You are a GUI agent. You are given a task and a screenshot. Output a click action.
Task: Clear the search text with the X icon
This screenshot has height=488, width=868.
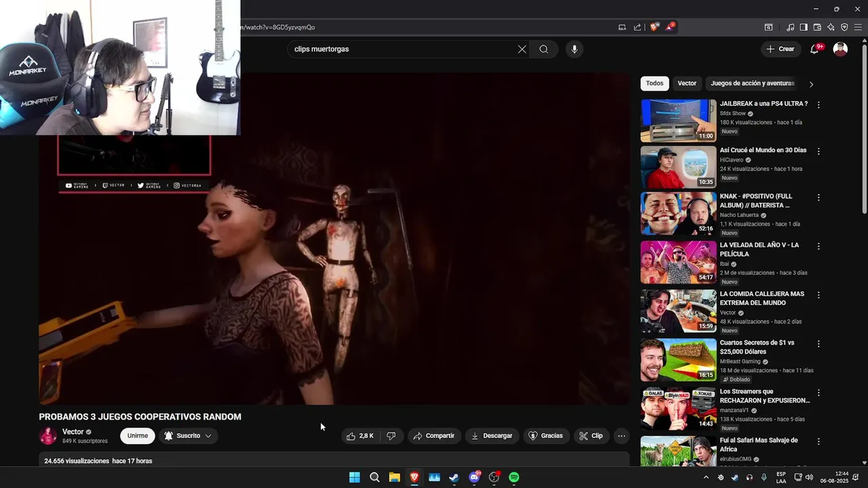pos(522,49)
